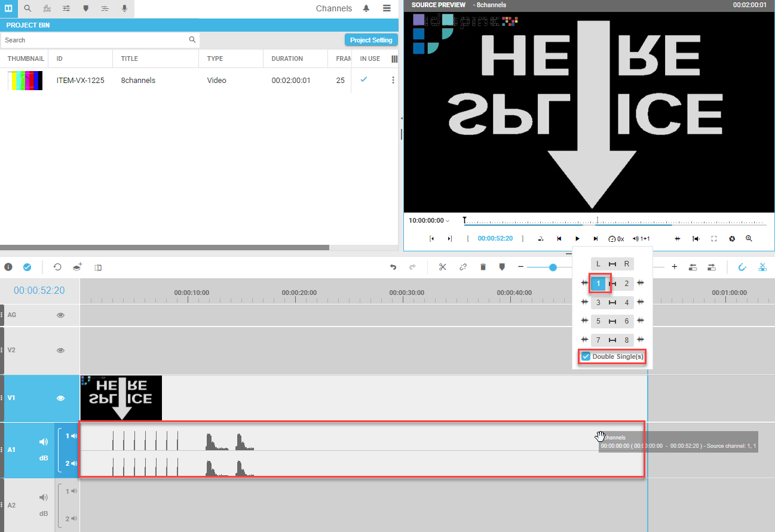
Task: Open the 10:00:00:00 timecode dropdown
Action: (x=429, y=221)
